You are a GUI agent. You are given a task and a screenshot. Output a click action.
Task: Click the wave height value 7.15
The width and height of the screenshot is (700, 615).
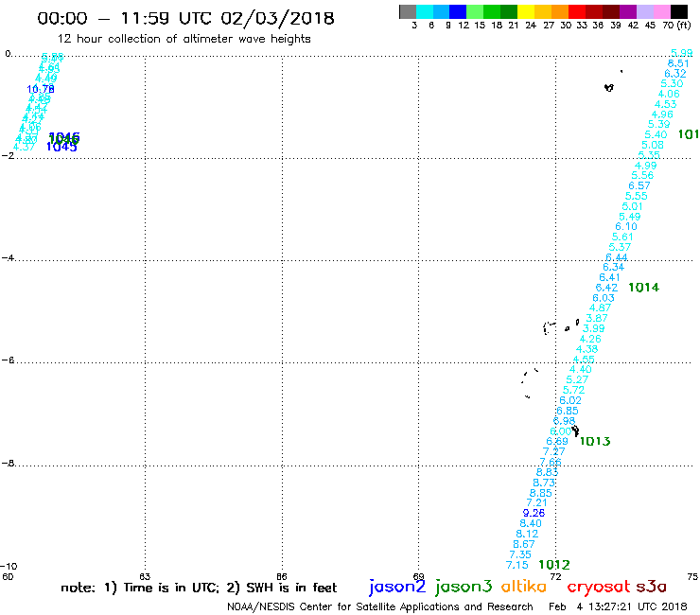517,565
